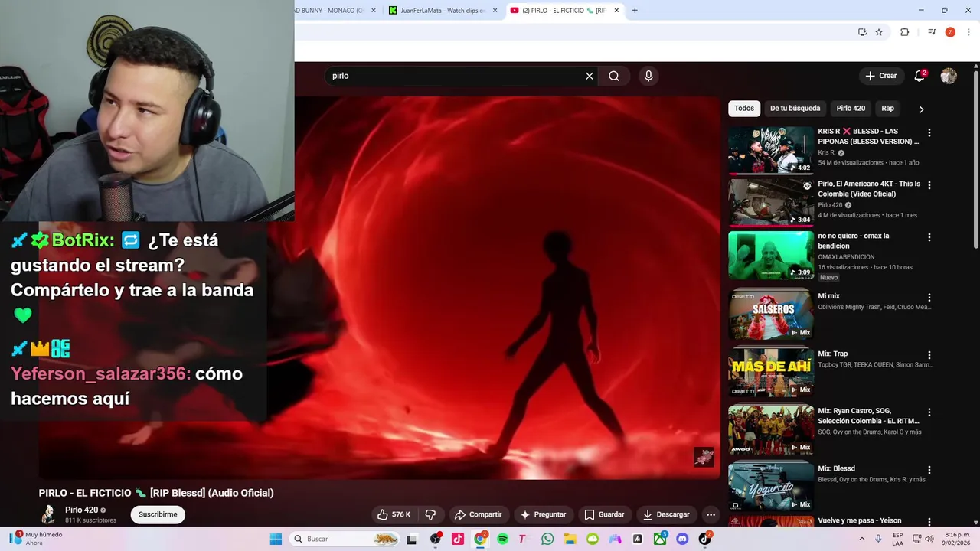Viewport: 980px width, 551px height.
Task: Click the channel watermark on video
Action: click(x=704, y=457)
